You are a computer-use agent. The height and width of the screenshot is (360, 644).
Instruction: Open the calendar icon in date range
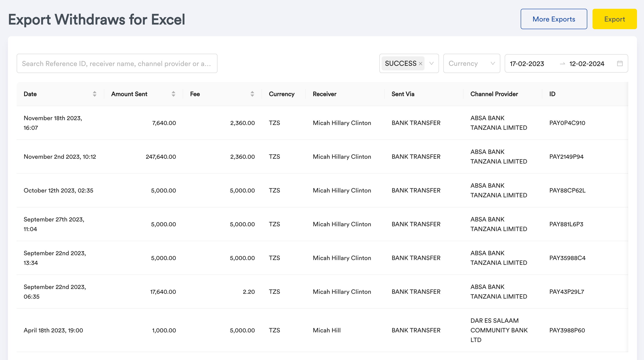point(620,64)
